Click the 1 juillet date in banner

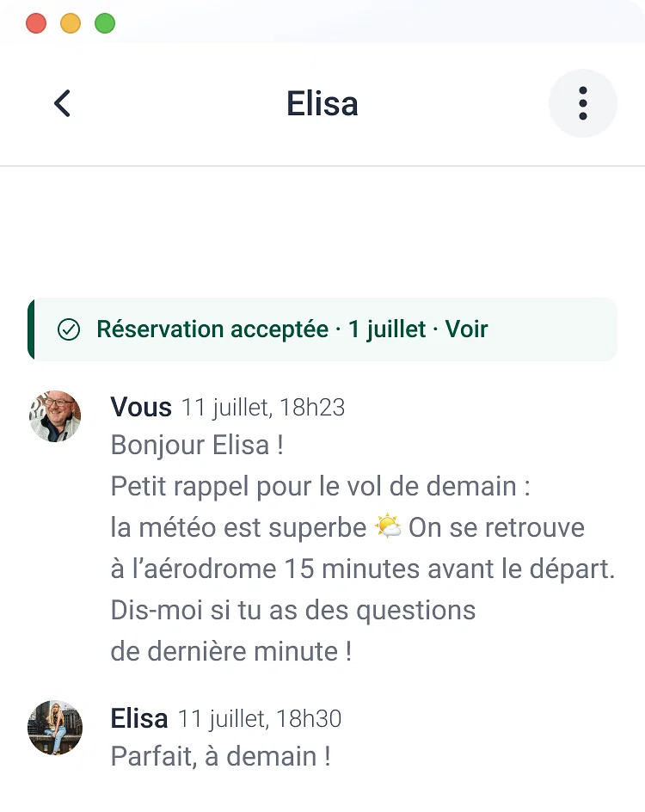pos(387,329)
